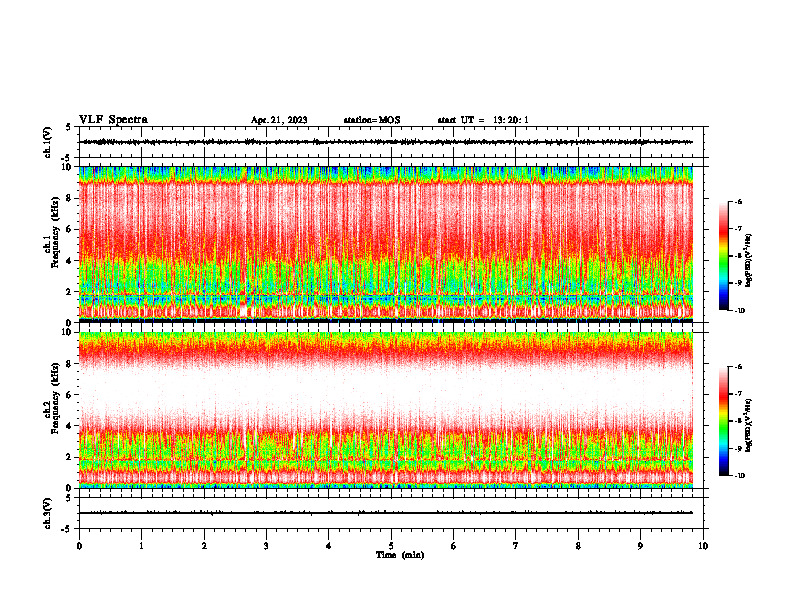Click the "-10" label on ch.1 color scale
The height and width of the screenshot is (612, 792).
click(x=739, y=310)
